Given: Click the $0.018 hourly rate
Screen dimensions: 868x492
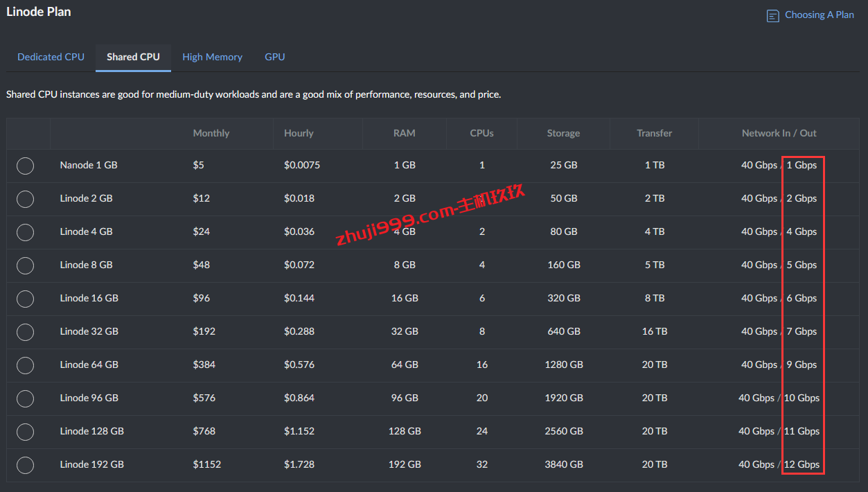Looking at the screenshot, I should 299,198.
